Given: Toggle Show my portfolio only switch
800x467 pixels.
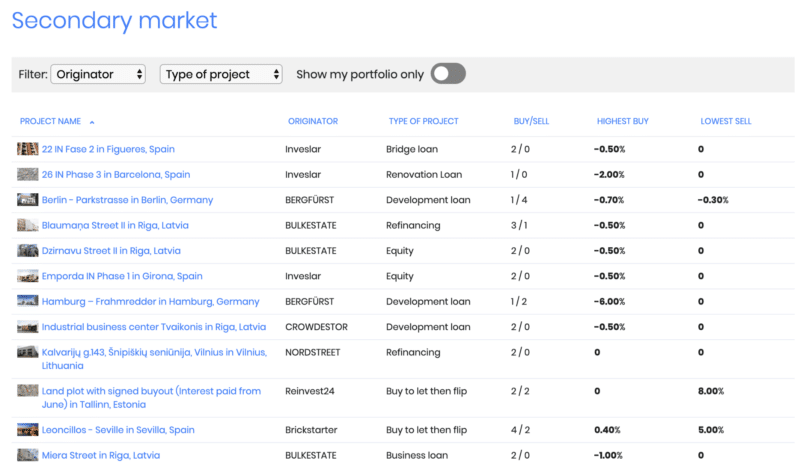Looking at the screenshot, I should (448, 74).
